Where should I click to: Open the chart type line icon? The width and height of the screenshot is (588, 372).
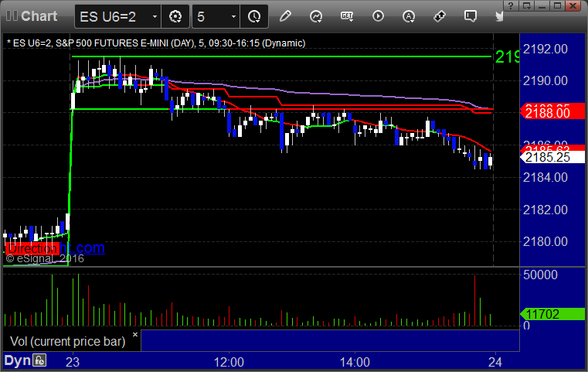click(x=316, y=16)
